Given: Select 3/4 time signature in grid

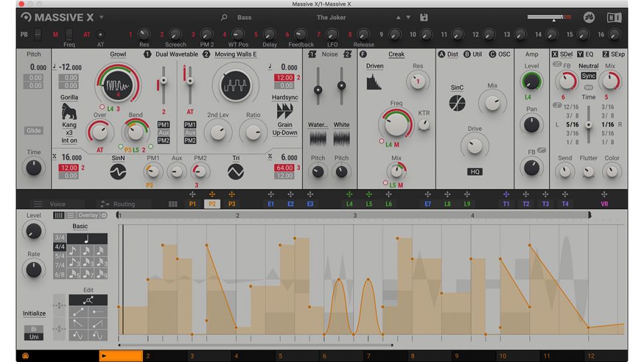Looking at the screenshot, I should tap(59, 237).
